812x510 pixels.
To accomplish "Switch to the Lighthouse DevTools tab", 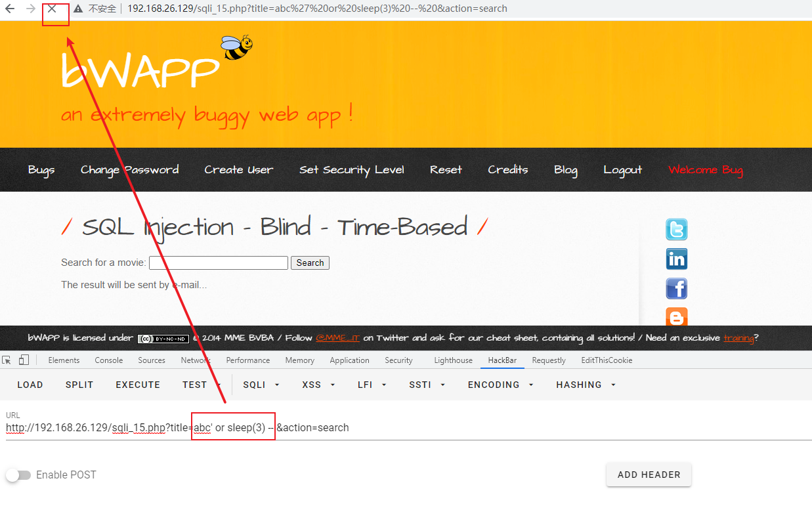I will pos(453,360).
